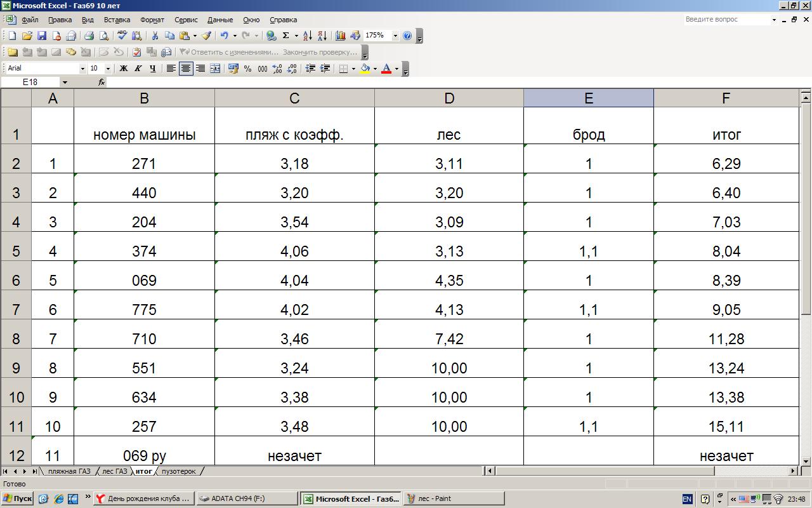Click the Save floppy disk icon

[42, 36]
